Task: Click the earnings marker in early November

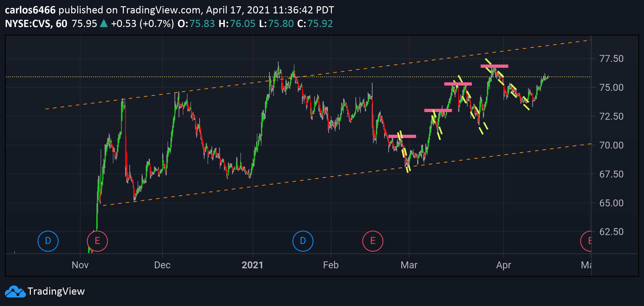Action: tap(97, 241)
